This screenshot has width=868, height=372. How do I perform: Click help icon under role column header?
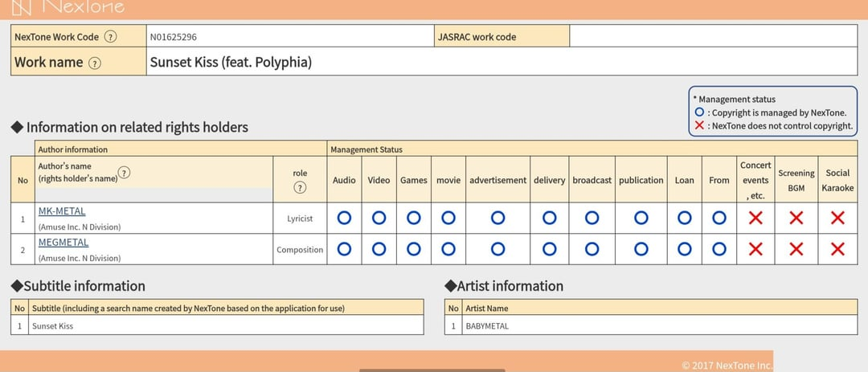pos(300,188)
